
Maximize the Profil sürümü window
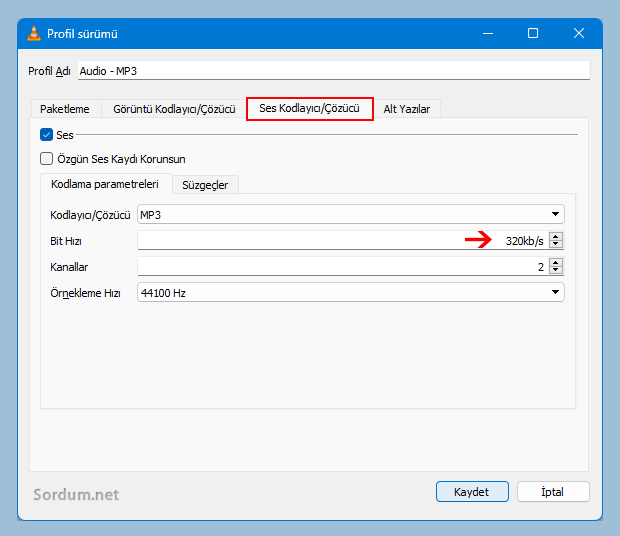(x=533, y=33)
